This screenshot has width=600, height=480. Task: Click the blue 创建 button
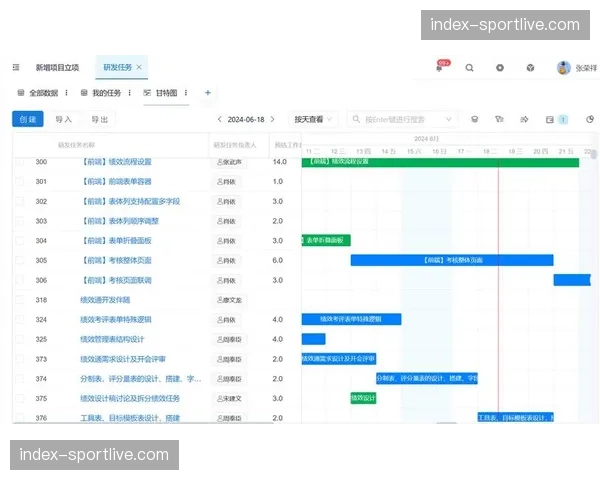(x=28, y=119)
